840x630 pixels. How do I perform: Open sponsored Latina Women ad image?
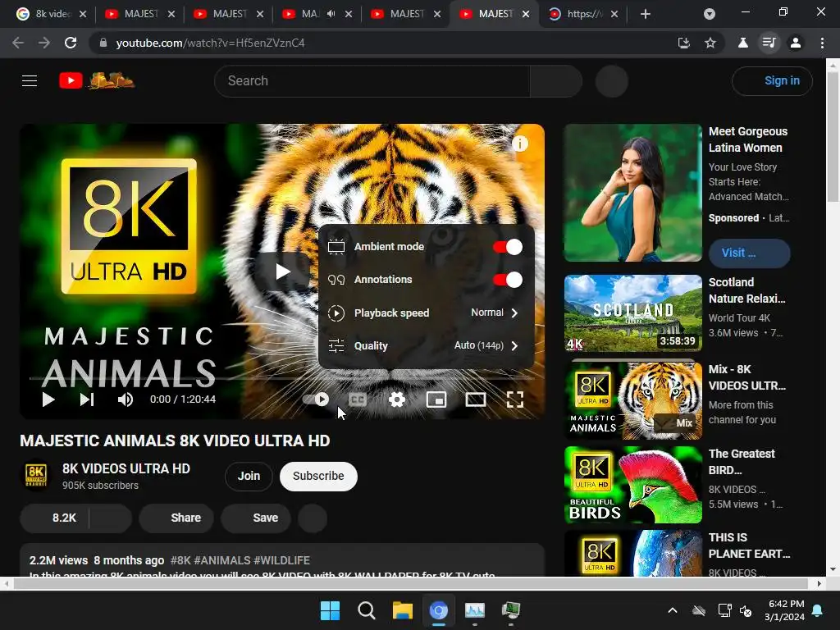pyautogui.click(x=632, y=193)
